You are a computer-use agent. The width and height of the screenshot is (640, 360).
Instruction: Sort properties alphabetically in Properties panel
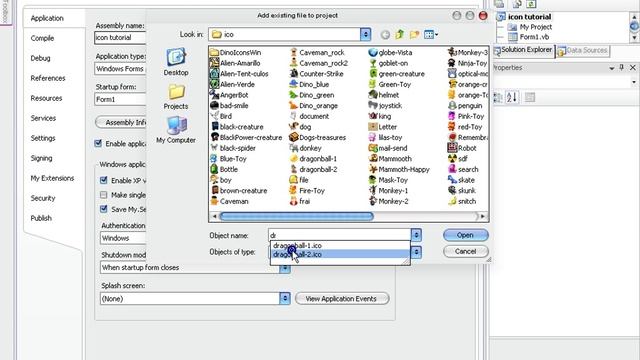511,98
